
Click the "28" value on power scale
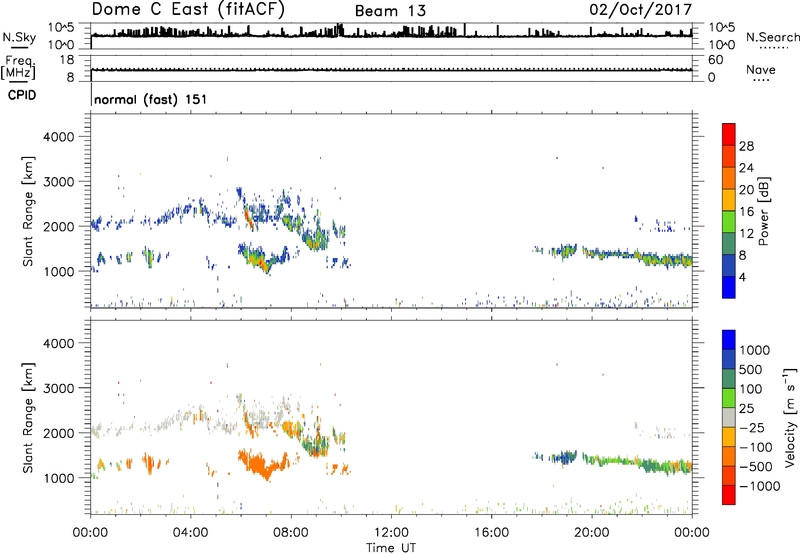[746, 146]
